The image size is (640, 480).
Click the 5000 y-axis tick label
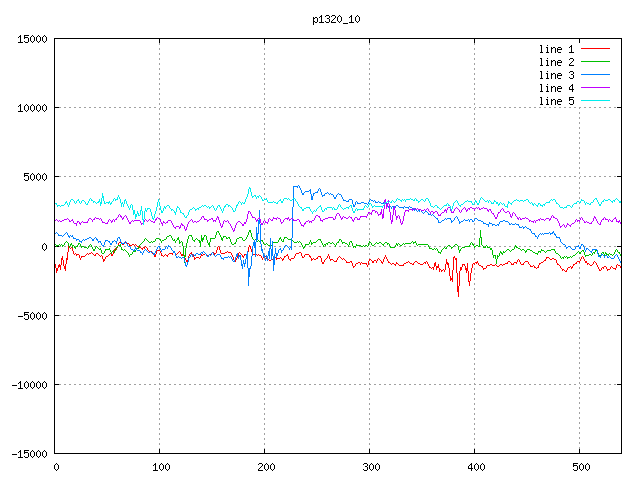35,177
